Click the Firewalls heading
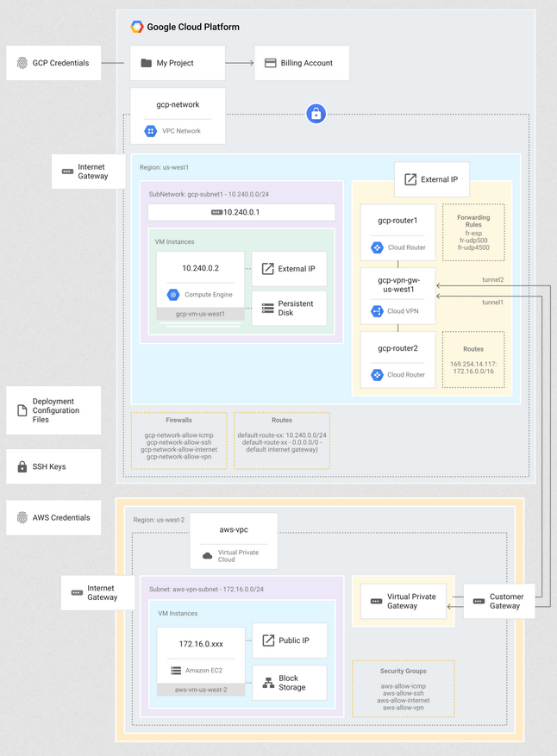The image size is (557, 756). tap(179, 420)
